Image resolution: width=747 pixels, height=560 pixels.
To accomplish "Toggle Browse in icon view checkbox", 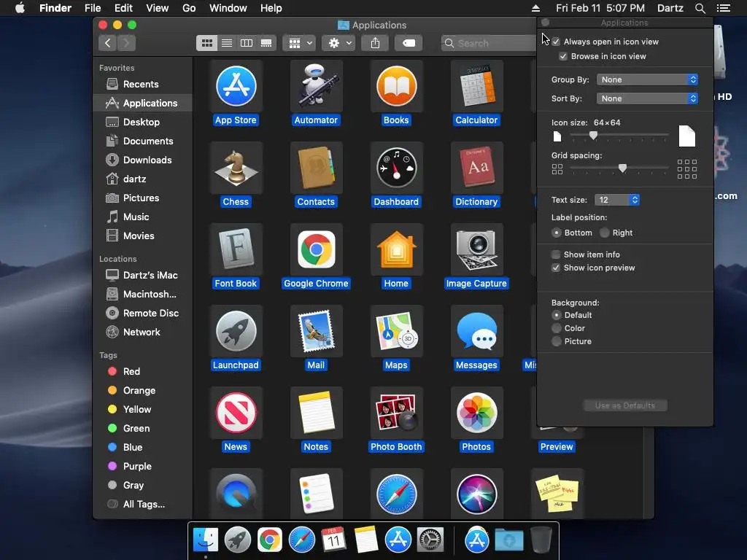I will tap(563, 56).
